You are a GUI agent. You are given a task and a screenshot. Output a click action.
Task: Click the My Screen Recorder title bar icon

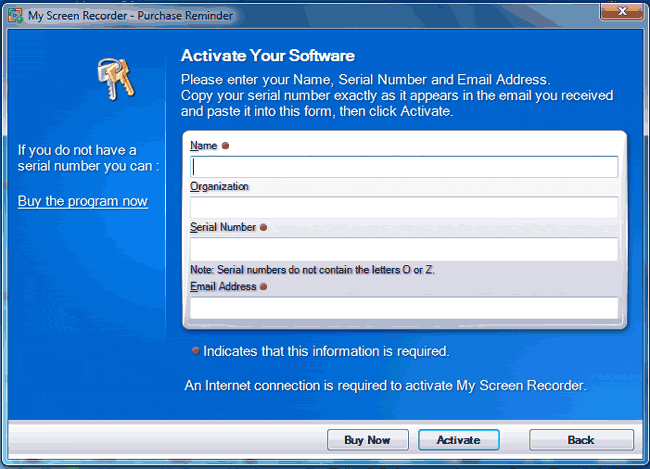click(x=16, y=16)
